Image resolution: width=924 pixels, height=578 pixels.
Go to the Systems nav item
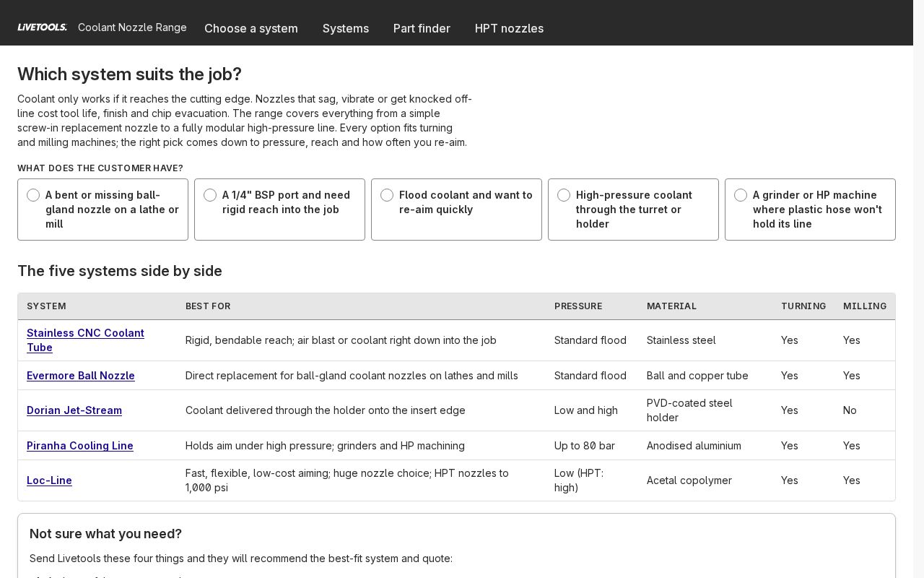coord(346,28)
